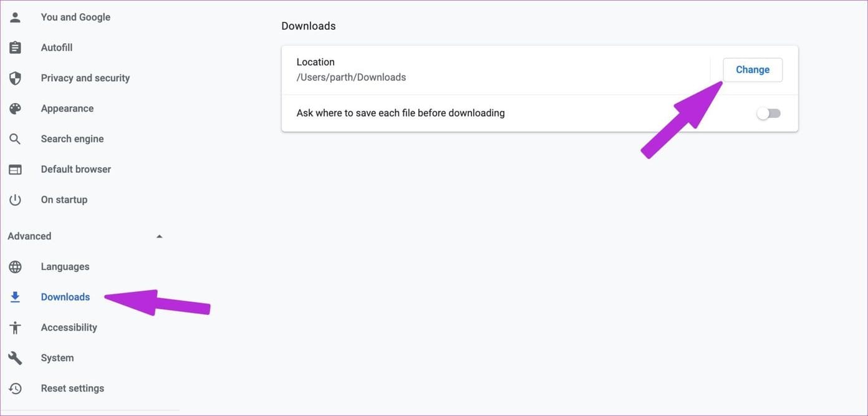Click the Change location button
The image size is (868, 416).
pos(753,70)
